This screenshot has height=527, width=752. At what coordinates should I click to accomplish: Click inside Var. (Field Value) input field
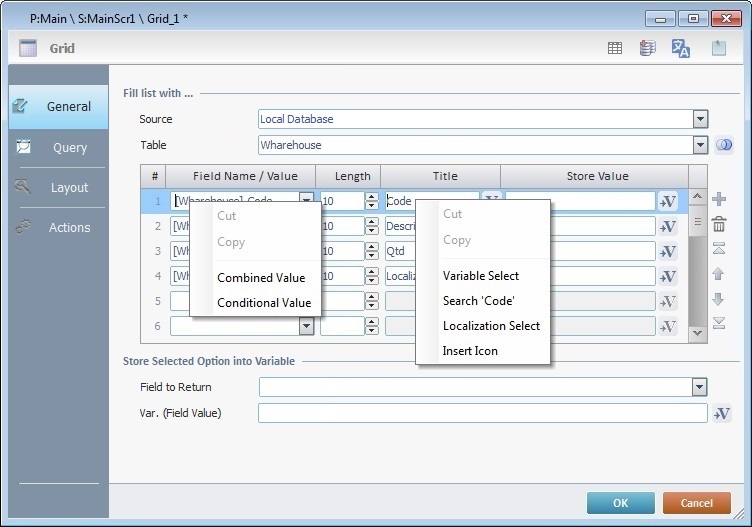(482, 413)
